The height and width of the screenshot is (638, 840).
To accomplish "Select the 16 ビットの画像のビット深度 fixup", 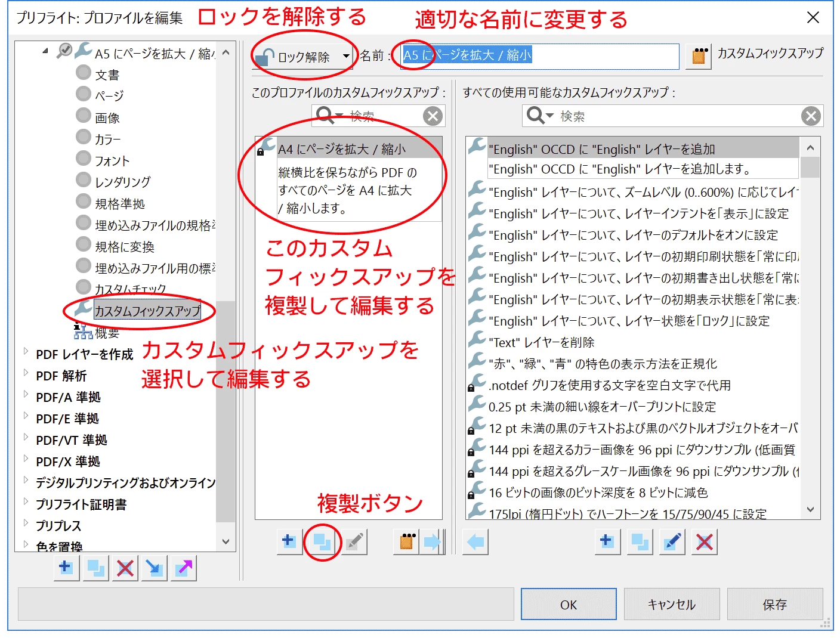I will pos(598,493).
